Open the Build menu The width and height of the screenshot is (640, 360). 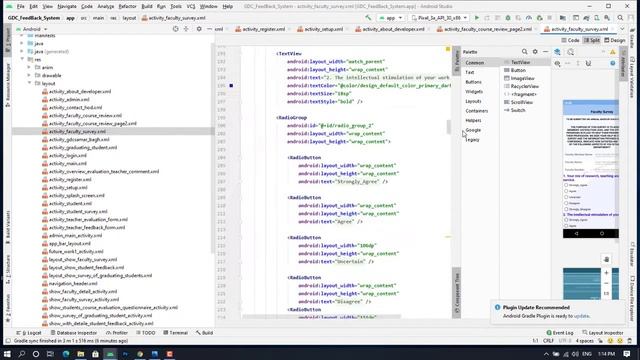tap(147, 7)
